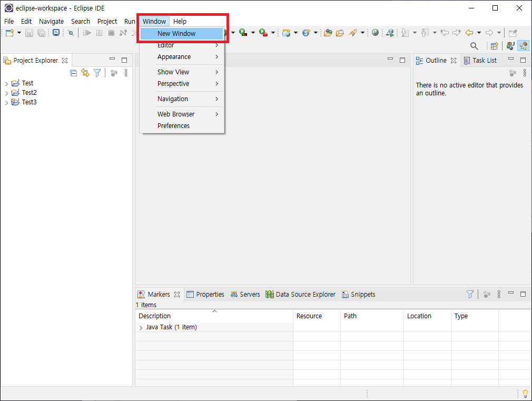
Task: Expand the Test project node
Action: click(6, 84)
